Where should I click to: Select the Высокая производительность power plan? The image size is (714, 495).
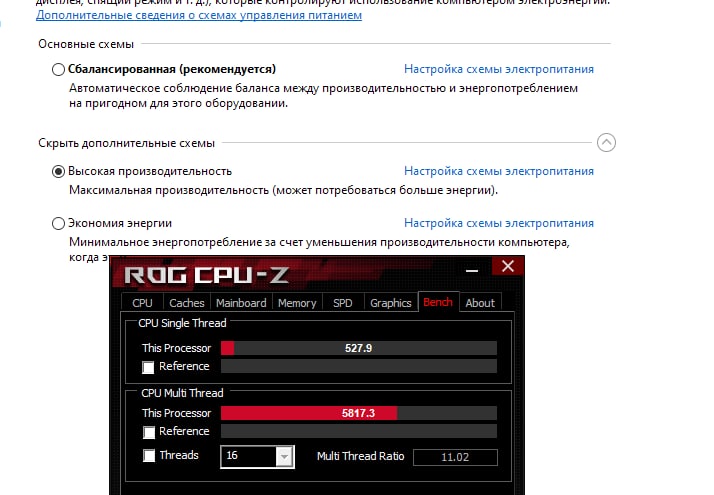[58, 172]
